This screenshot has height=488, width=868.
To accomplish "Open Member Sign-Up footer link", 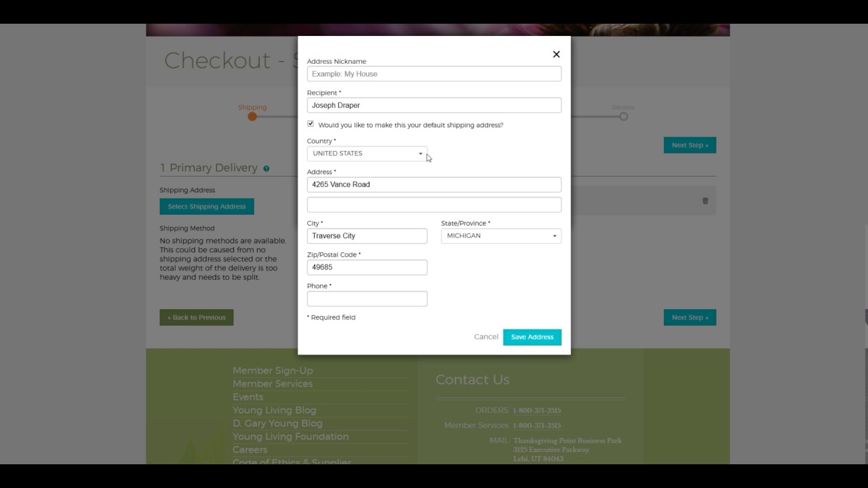I will (273, 371).
